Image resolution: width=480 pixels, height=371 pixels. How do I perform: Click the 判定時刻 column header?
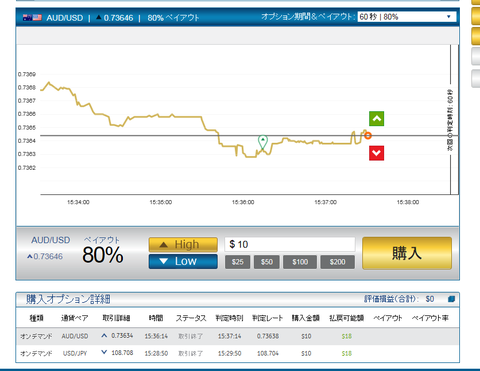[x=229, y=318]
